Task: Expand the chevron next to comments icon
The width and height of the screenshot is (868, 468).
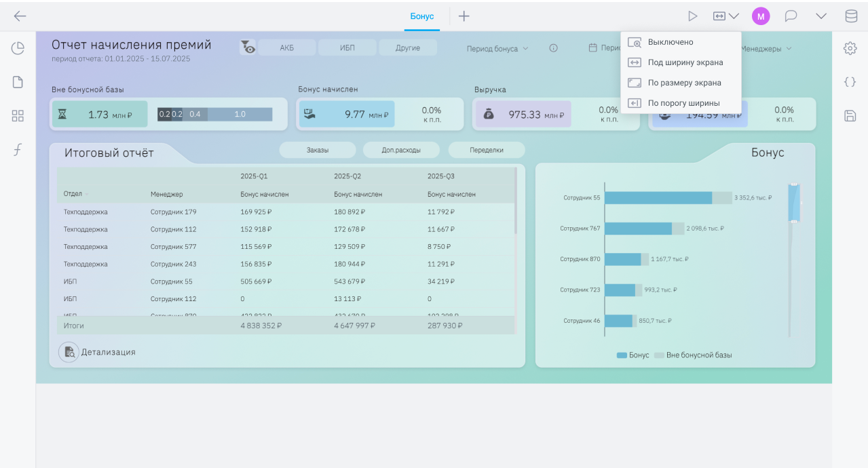Action: point(821,16)
